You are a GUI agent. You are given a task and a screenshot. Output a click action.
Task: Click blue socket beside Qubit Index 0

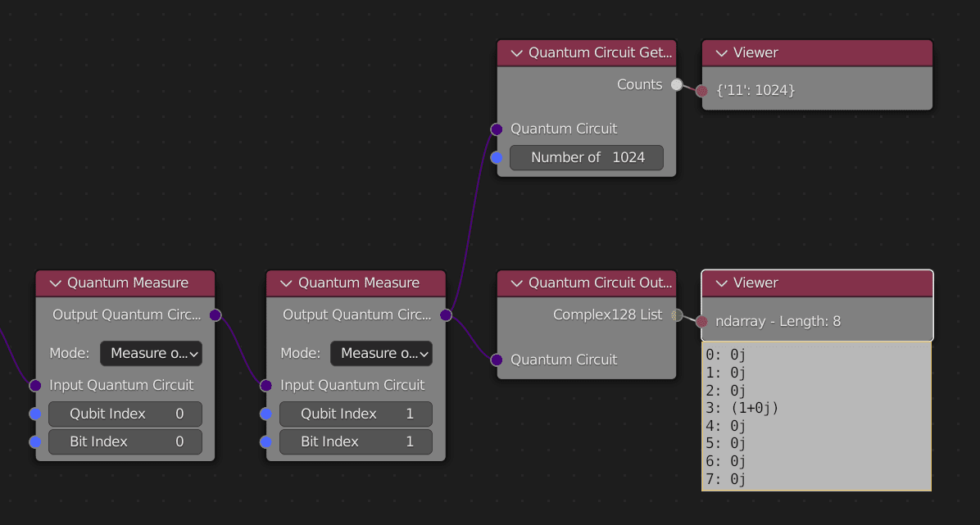35,414
